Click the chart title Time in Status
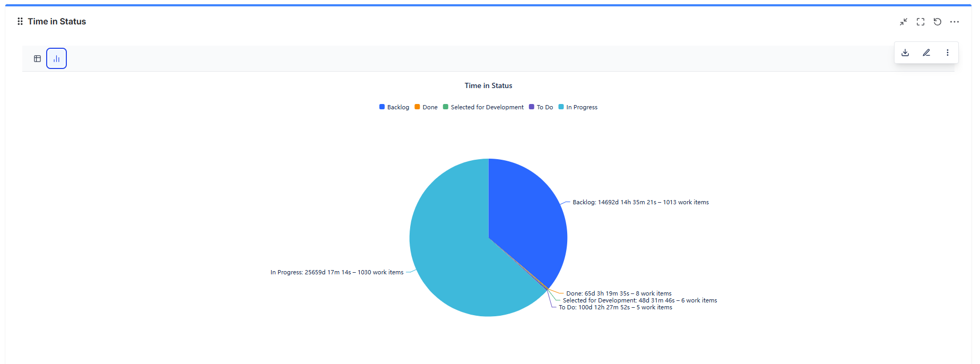Screen dimensions: 980x364 coord(488,85)
